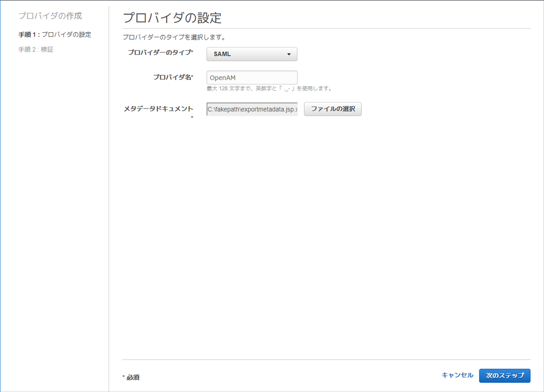This screenshot has width=544, height=392.
Task: Click the exportmetadata.jsp file path text
Action: [252, 109]
